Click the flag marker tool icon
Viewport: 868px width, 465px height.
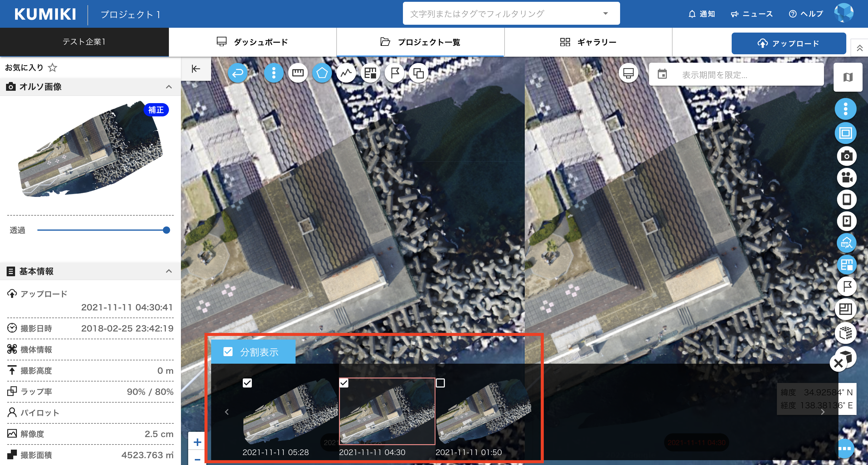point(394,73)
